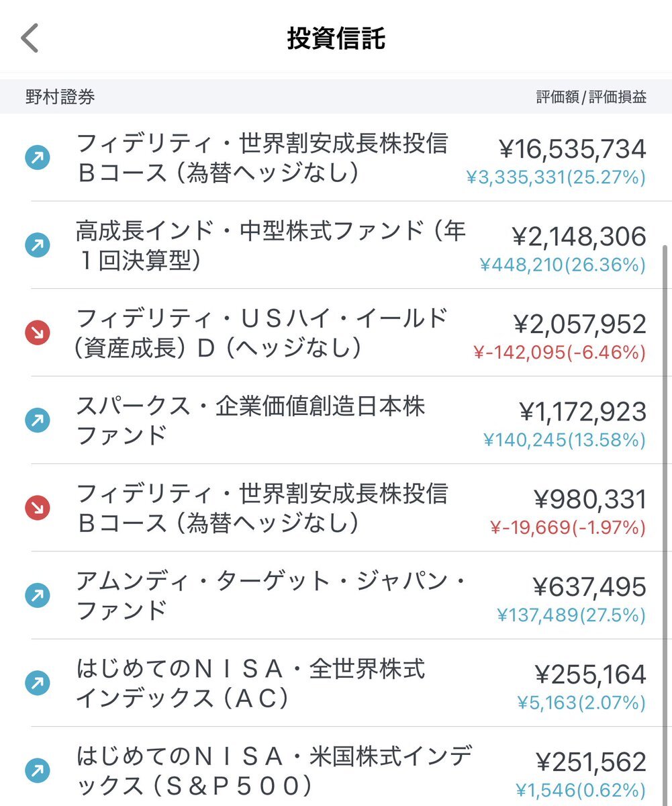
Task: Click blue up-arrow icon beside ¥16,535,734 fund
Action: (38, 158)
